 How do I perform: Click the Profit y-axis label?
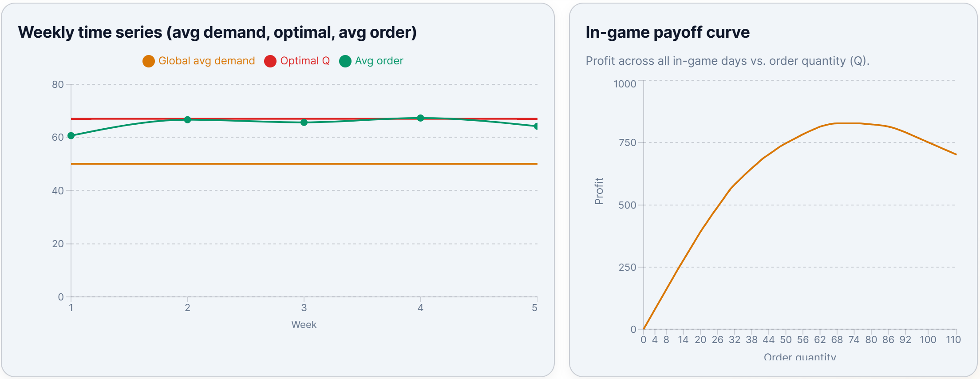point(599,191)
